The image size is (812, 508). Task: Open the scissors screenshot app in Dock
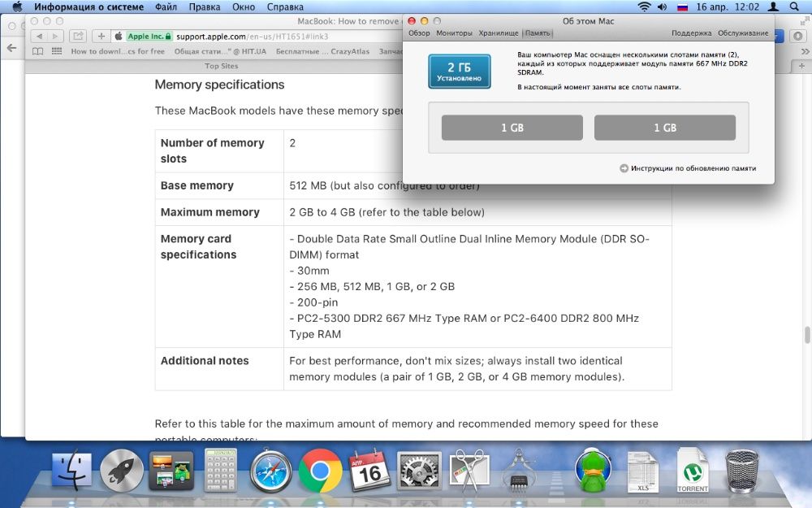[469, 471]
